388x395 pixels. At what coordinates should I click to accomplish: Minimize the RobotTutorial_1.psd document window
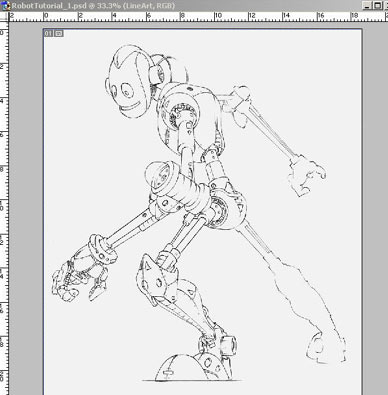[367, 6]
